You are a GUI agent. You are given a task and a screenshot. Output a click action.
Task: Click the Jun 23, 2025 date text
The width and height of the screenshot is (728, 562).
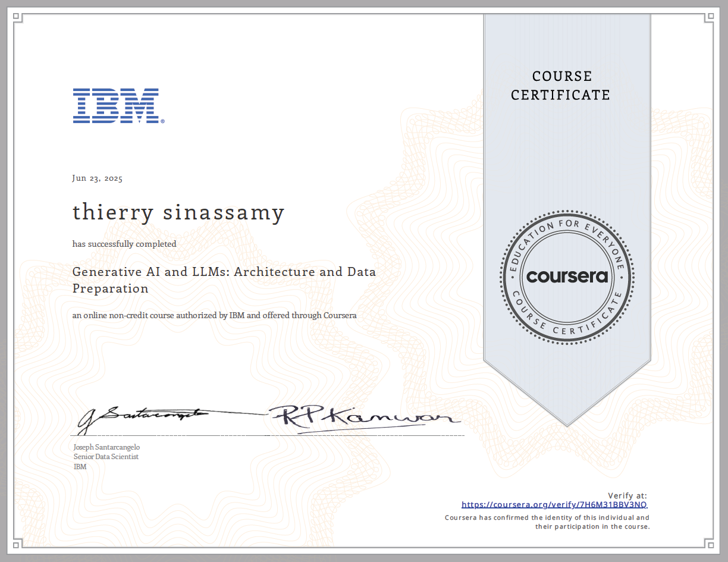97,178
